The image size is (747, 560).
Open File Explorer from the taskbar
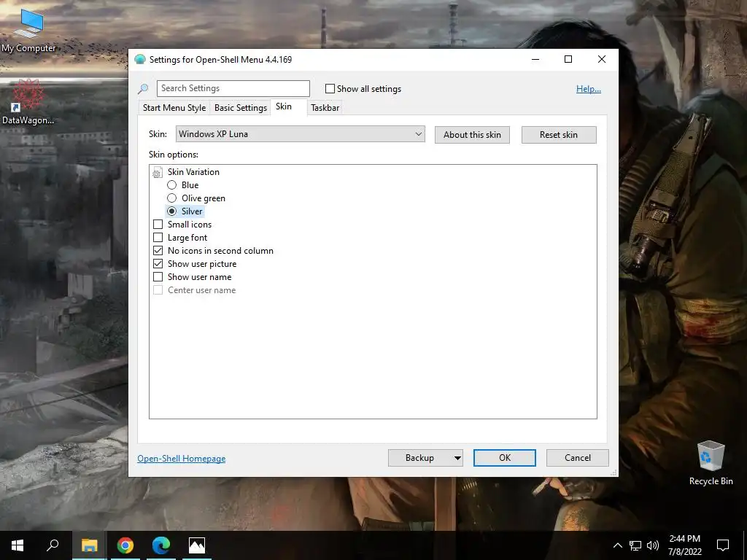click(89, 545)
